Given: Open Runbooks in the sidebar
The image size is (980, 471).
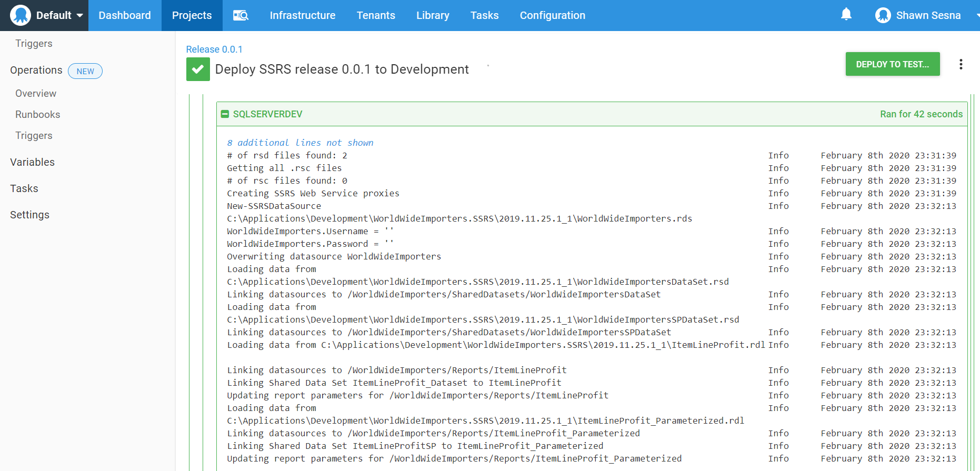Looking at the screenshot, I should point(38,114).
